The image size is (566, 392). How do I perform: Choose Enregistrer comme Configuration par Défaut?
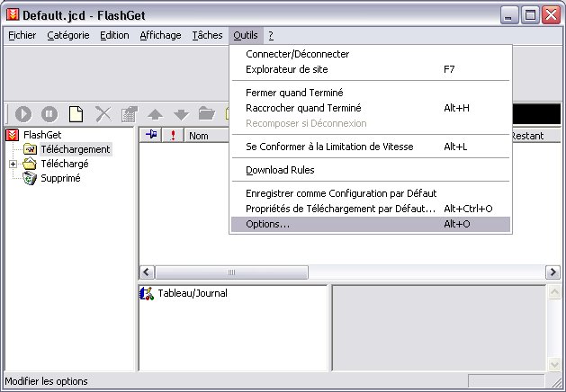371,193
